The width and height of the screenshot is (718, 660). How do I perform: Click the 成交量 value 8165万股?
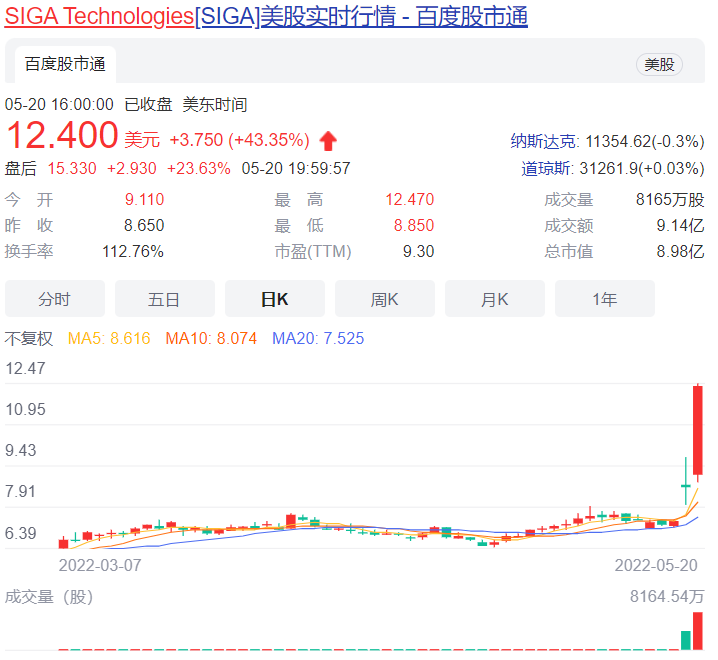(670, 199)
